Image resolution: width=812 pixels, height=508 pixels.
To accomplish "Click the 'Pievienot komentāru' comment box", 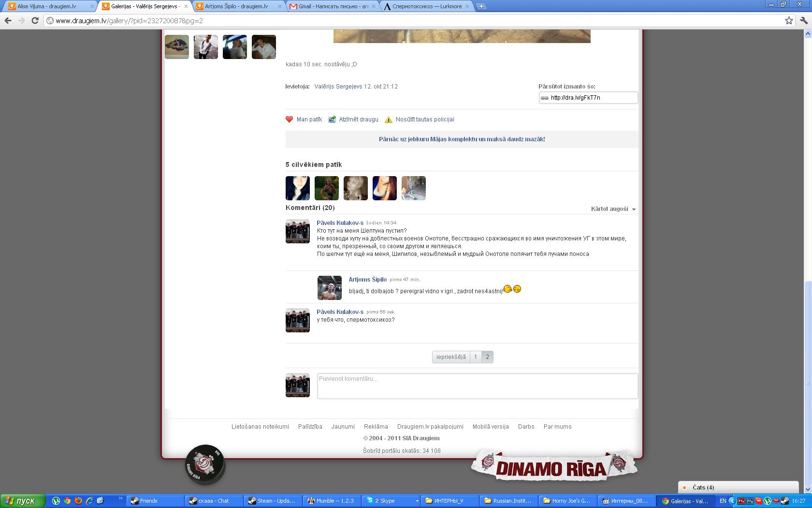I will coord(478,386).
